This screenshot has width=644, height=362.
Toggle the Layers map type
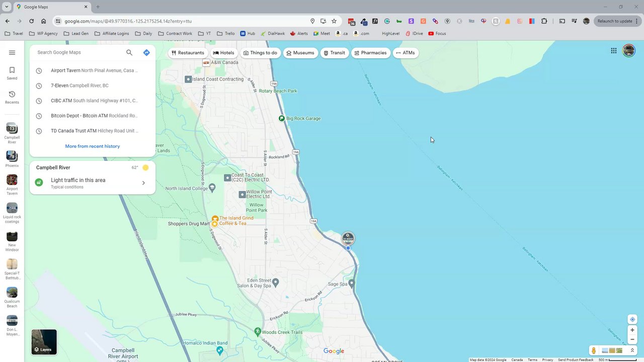(44, 342)
